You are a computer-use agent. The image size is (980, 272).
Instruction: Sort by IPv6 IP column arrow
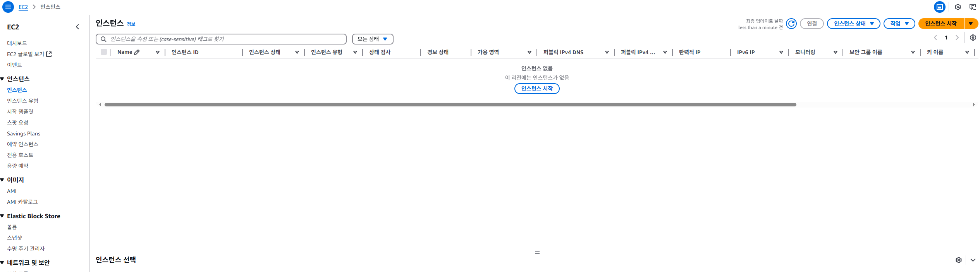click(x=781, y=52)
